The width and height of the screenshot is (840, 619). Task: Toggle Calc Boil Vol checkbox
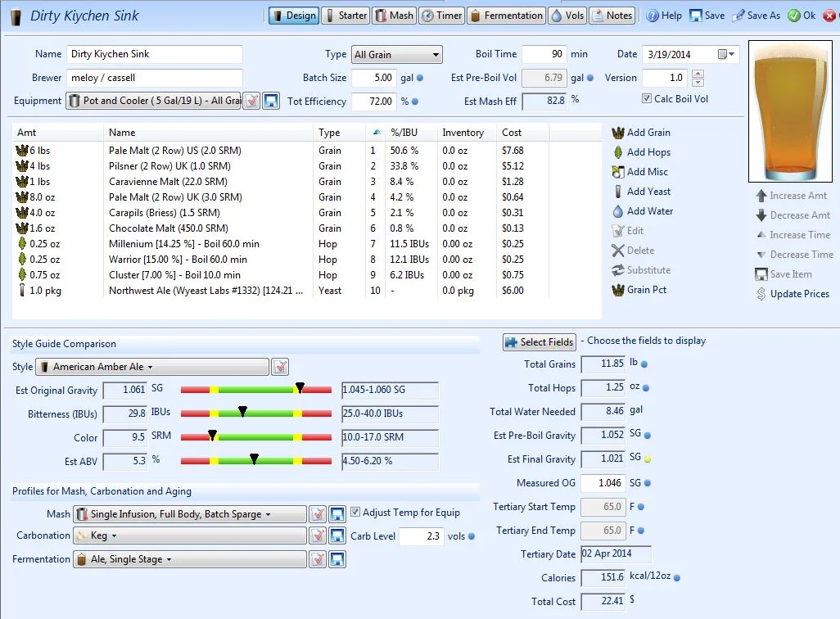(x=647, y=98)
